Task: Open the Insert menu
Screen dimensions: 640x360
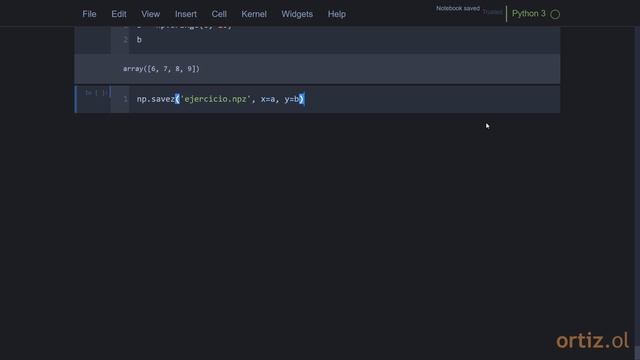Action: [x=186, y=14]
